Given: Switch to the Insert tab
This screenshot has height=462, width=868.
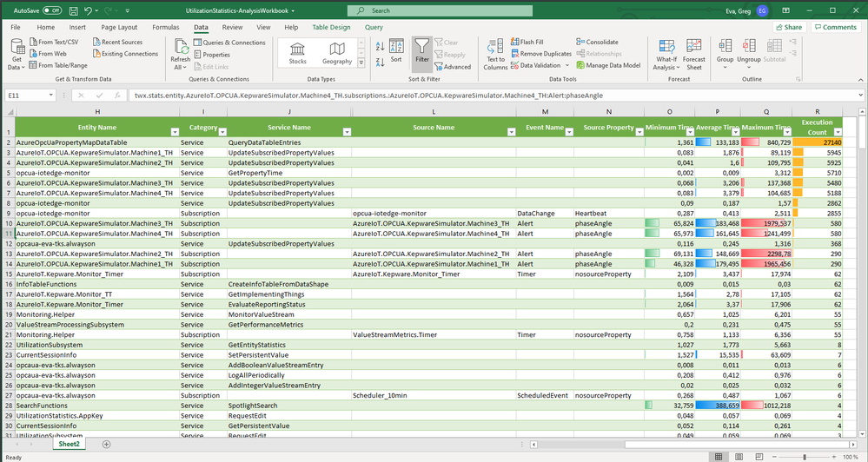Looking at the screenshot, I should point(77,27).
